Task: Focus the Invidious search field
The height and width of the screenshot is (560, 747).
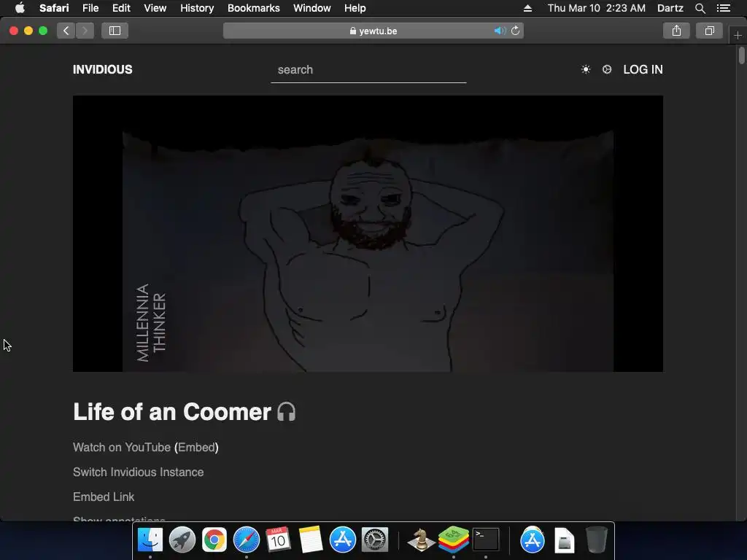Action: (x=368, y=70)
